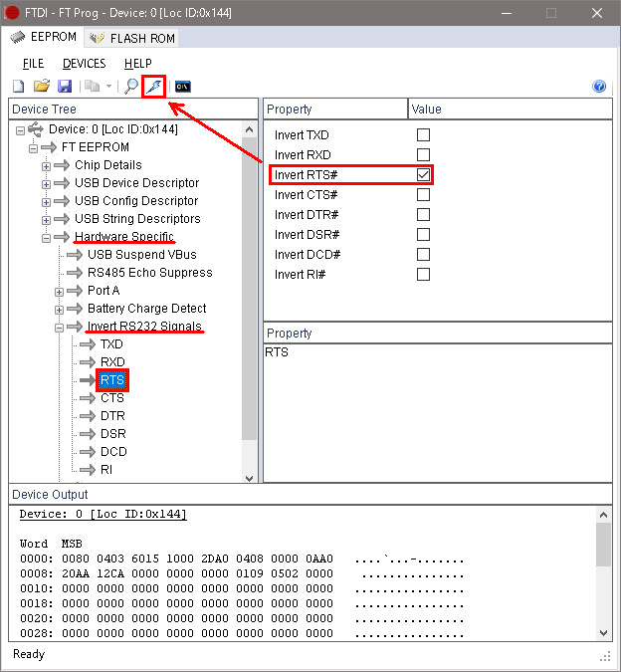Enable the Invert CTS# checkbox
This screenshot has height=672, width=621.
pos(423,194)
